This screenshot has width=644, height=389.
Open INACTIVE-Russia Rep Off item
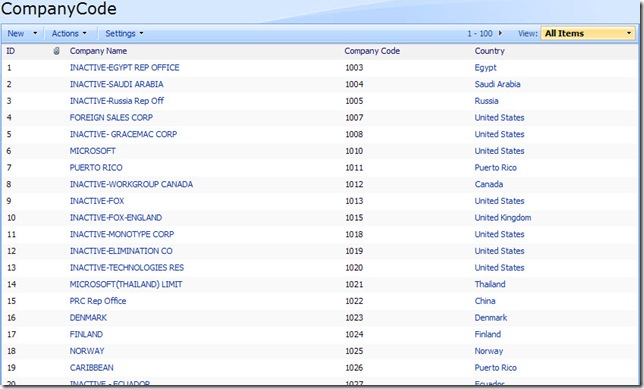point(117,101)
